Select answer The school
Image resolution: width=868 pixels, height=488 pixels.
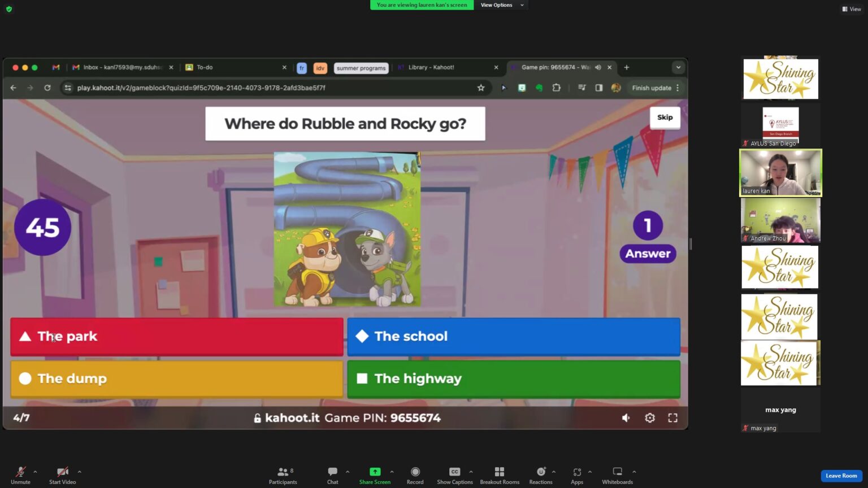click(x=514, y=337)
